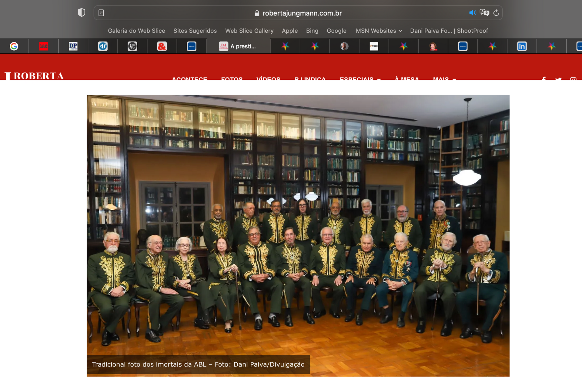The image size is (582, 392).
Task: Expand the ESPECIAIS menu
Action: pyautogui.click(x=360, y=78)
